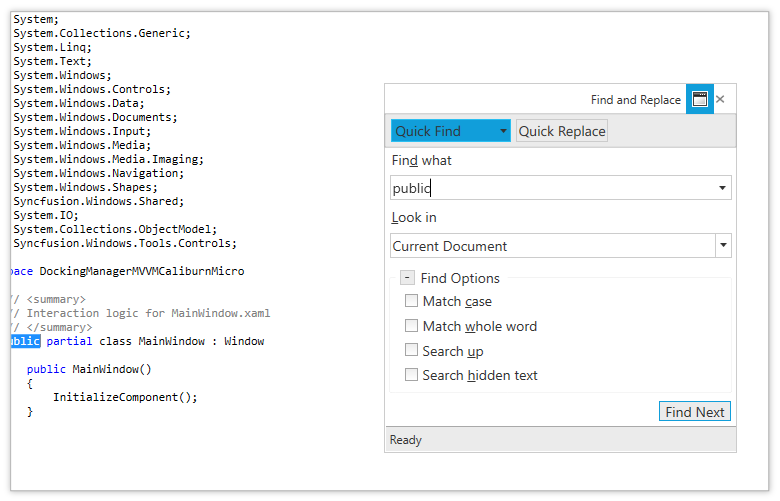Click the window position icon in Find and Replace header
The width and height of the screenshot is (780, 501).
pyautogui.click(x=699, y=100)
